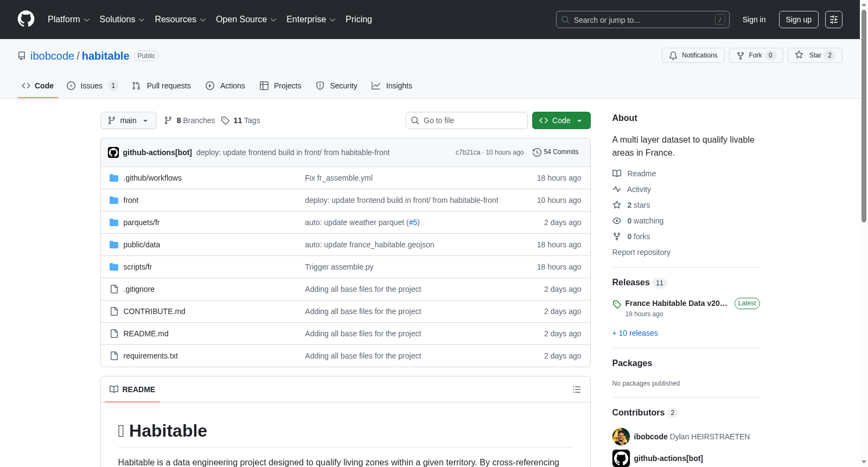Open the Projects tab

(280, 86)
